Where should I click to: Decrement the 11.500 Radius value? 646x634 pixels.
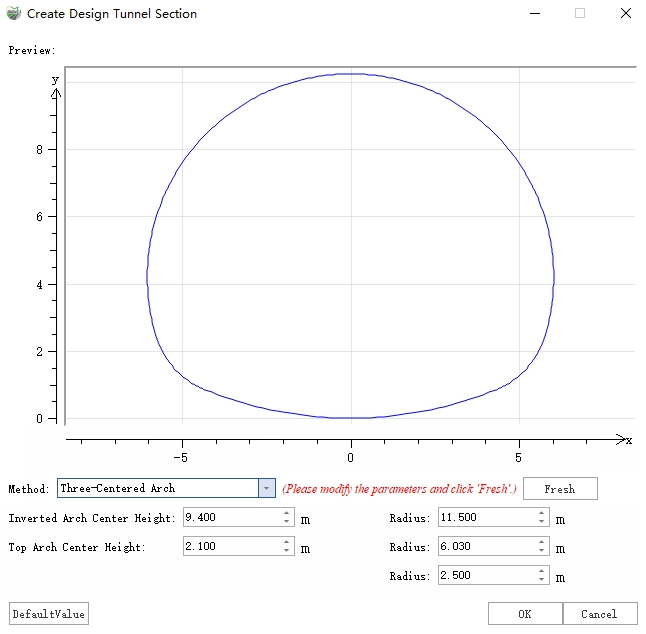click(542, 523)
